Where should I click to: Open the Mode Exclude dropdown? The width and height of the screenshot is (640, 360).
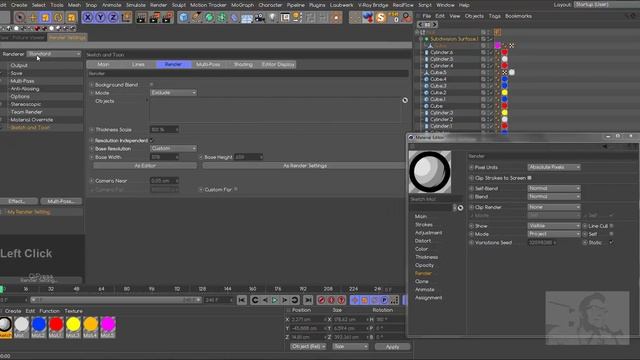(x=173, y=93)
